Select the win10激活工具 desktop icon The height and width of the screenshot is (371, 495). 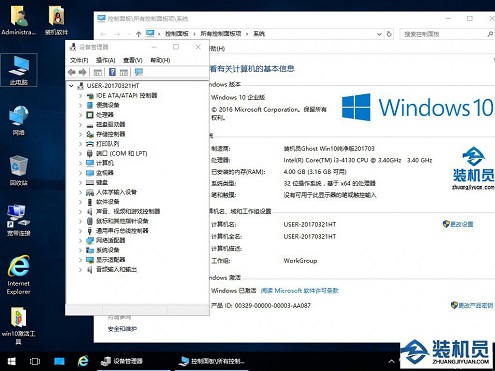pos(19,326)
